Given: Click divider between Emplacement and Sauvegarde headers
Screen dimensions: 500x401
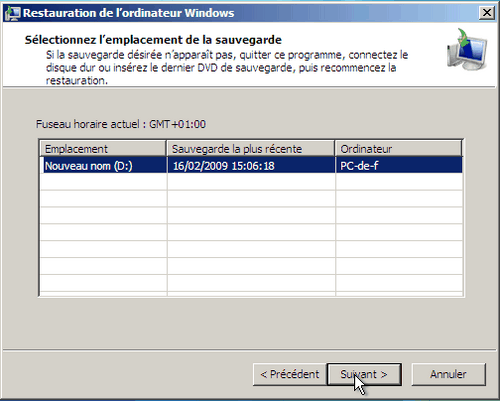Looking at the screenshot, I should coord(167,149).
